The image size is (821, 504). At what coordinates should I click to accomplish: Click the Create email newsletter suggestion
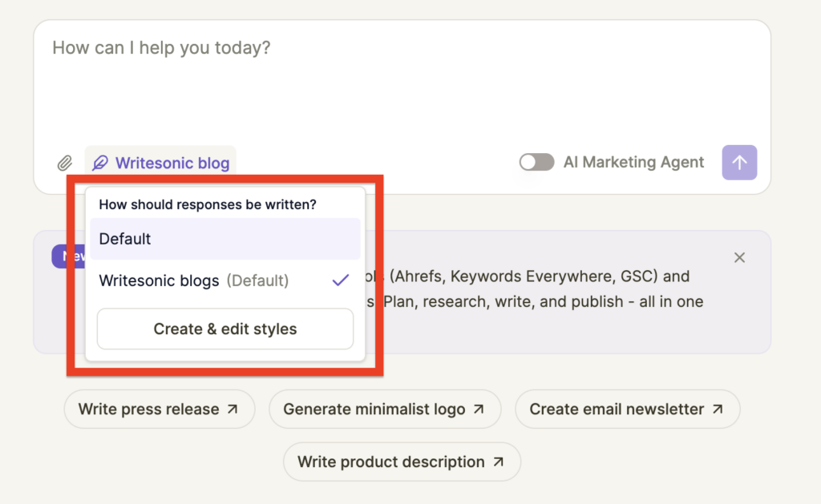(x=627, y=409)
